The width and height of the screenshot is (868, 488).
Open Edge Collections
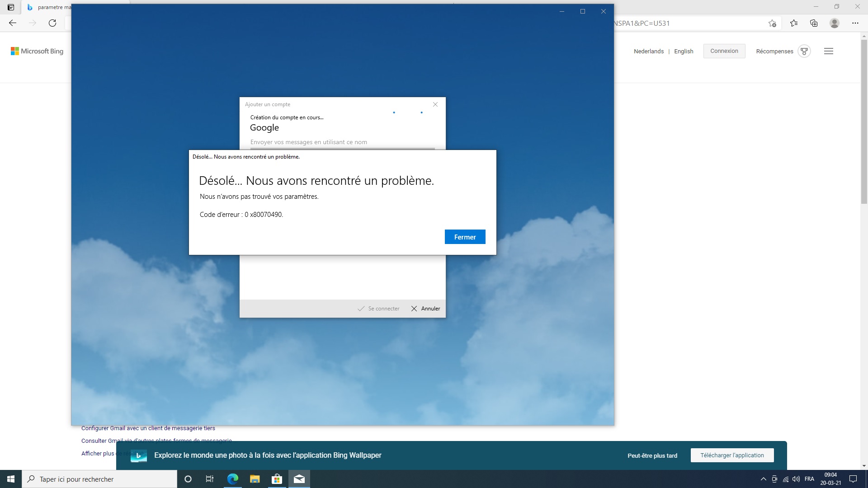(814, 23)
